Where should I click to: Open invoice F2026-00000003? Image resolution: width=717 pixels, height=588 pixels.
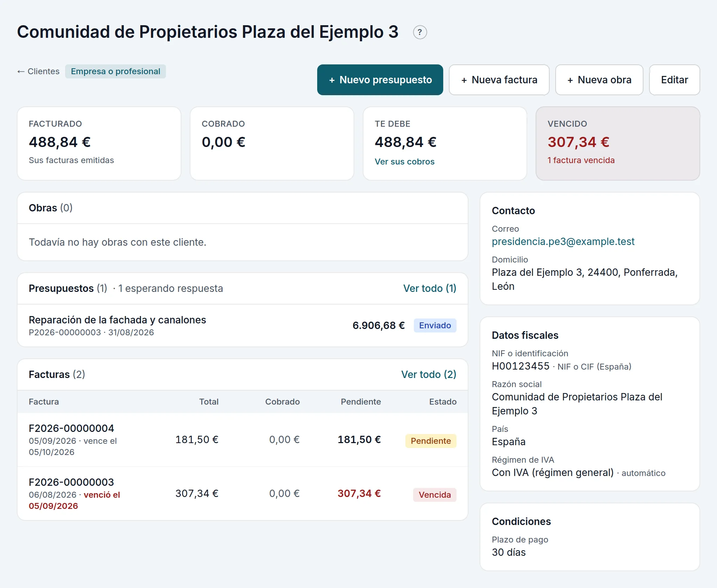click(x=71, y=482)
